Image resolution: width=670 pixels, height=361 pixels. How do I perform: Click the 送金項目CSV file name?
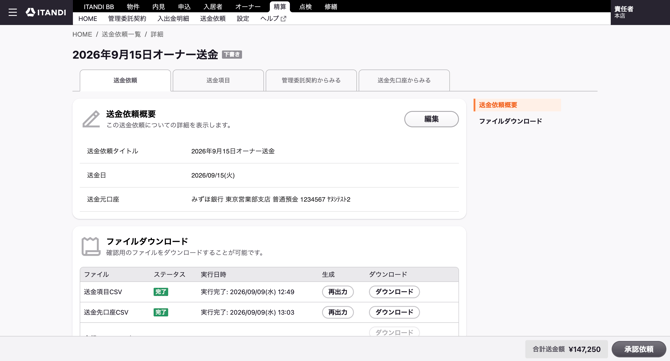click(103, 292)
